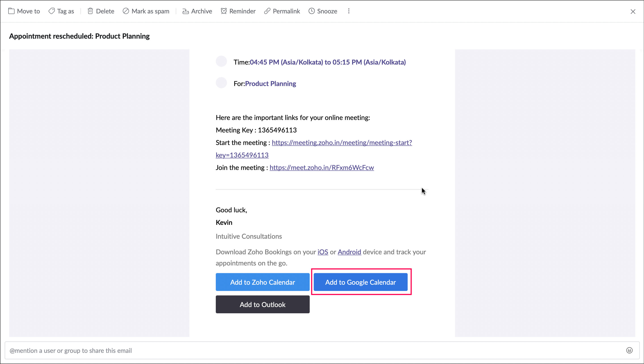644x364 pixels.
Task: Click the Move to folder icon
Action: (11, 11)
